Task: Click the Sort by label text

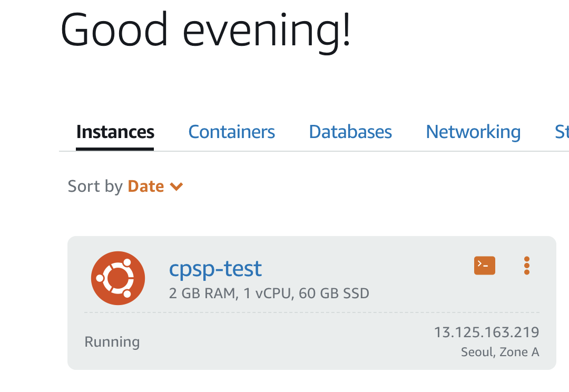Action: coord(95,186)
